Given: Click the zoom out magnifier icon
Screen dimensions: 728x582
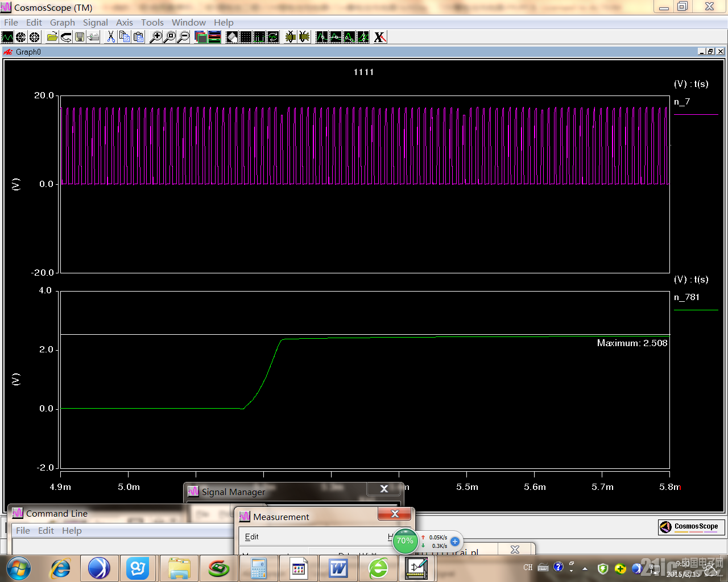Looking at the screenshot, I should pos(183,37).
